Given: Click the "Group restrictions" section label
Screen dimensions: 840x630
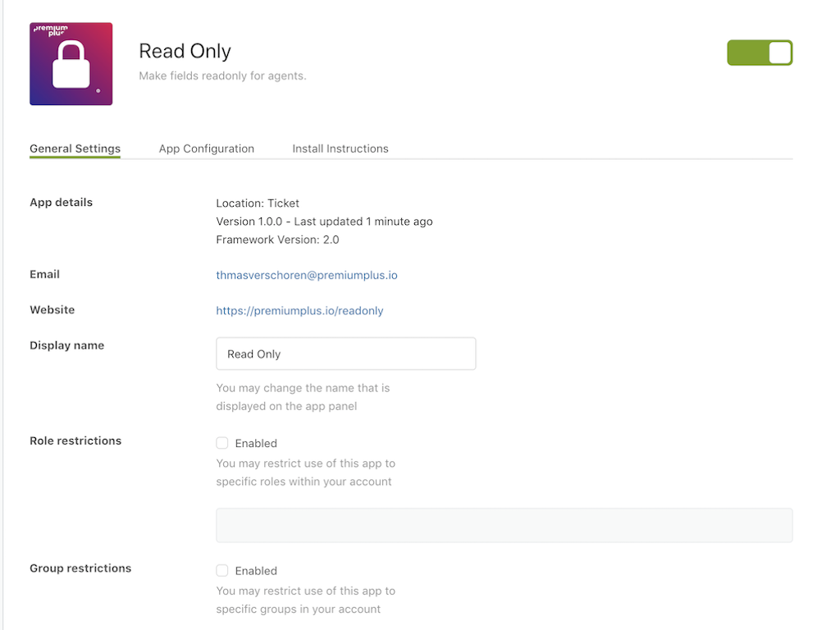Looking at the screenshot, I should pos(80,568).
